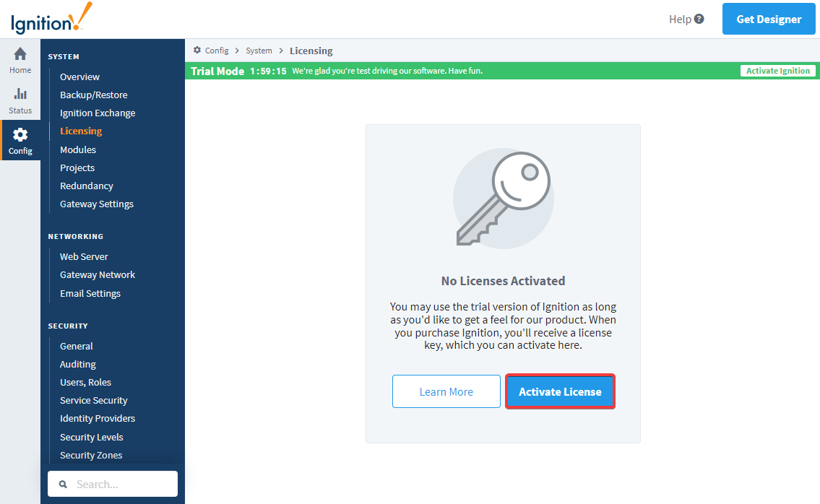This screenshot has width=820, height=504.
Task: Open Security Zones page
Action: pos(91,456)
